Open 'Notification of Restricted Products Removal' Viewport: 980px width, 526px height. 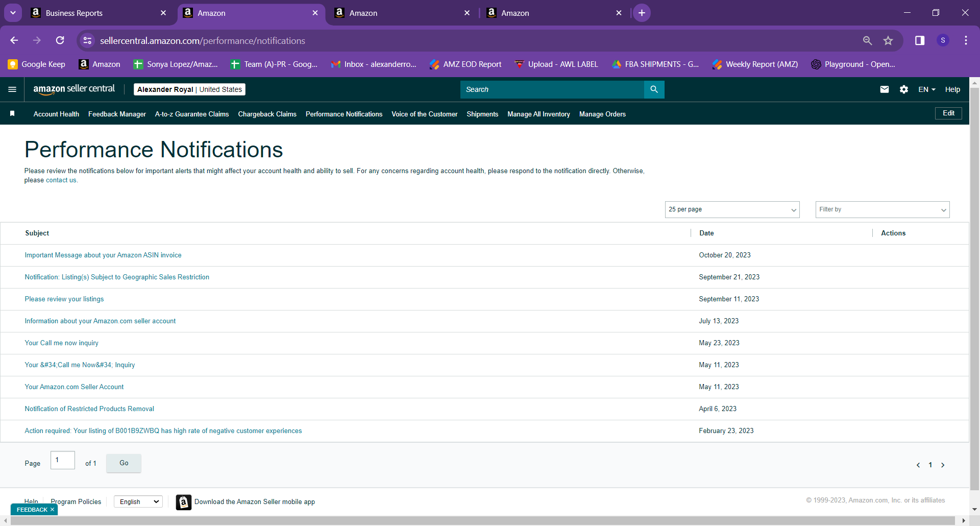point(89,409)
